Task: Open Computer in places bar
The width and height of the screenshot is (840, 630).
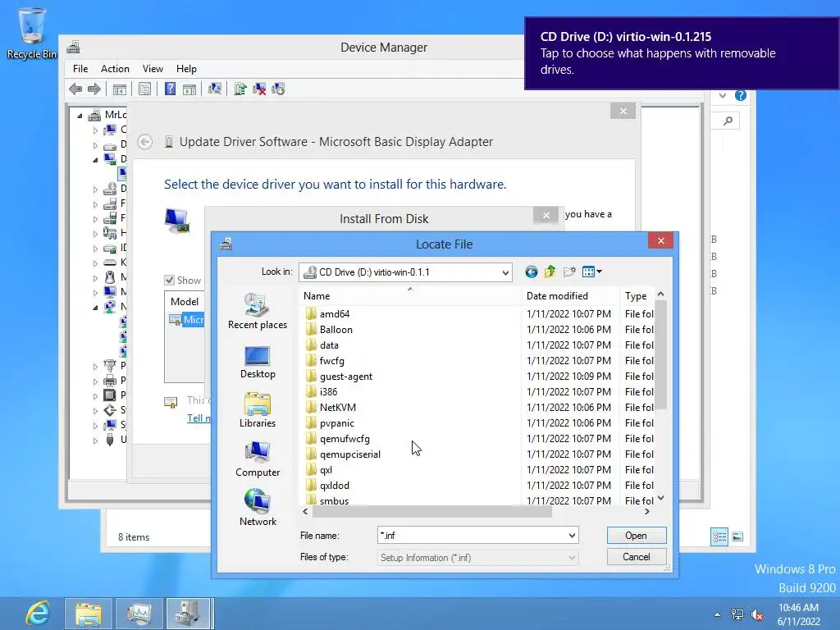Action: point(257,459)
